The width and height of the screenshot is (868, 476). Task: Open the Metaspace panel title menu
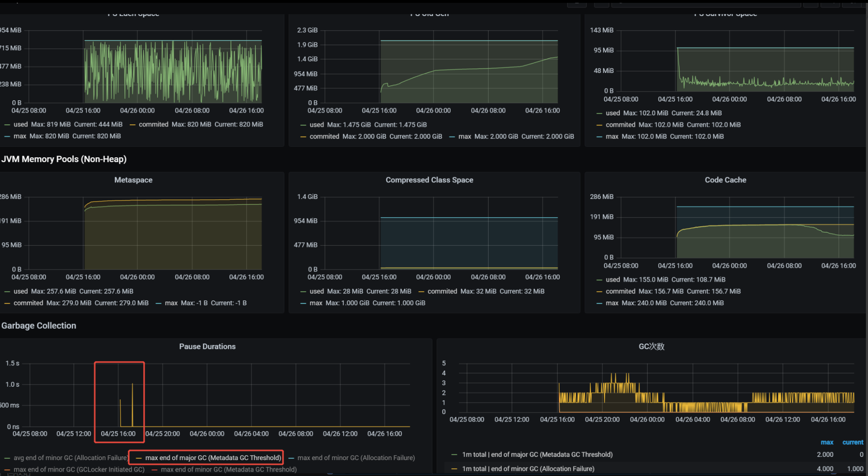133,180
